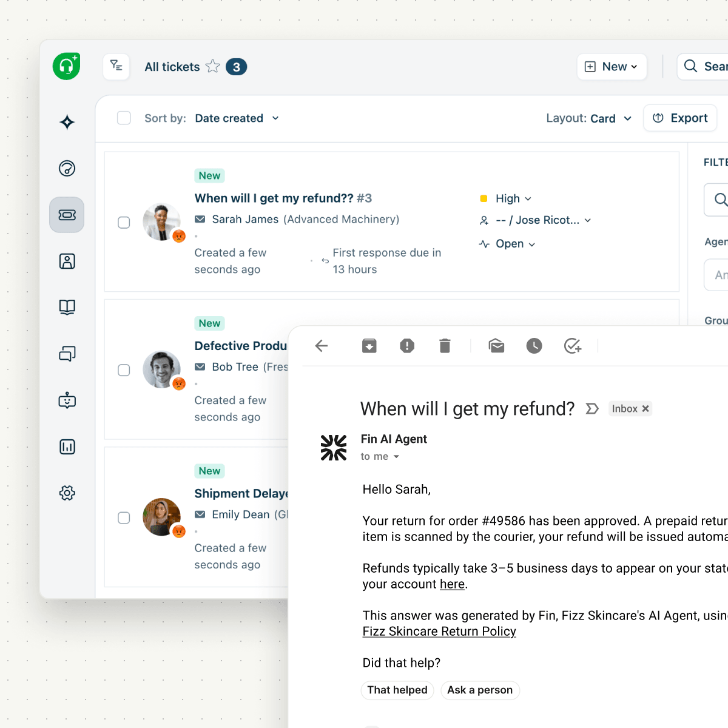Viewport: 728px width, 728px height.
Task: Go back with the email arrow icon
Action: pos(322,346)
